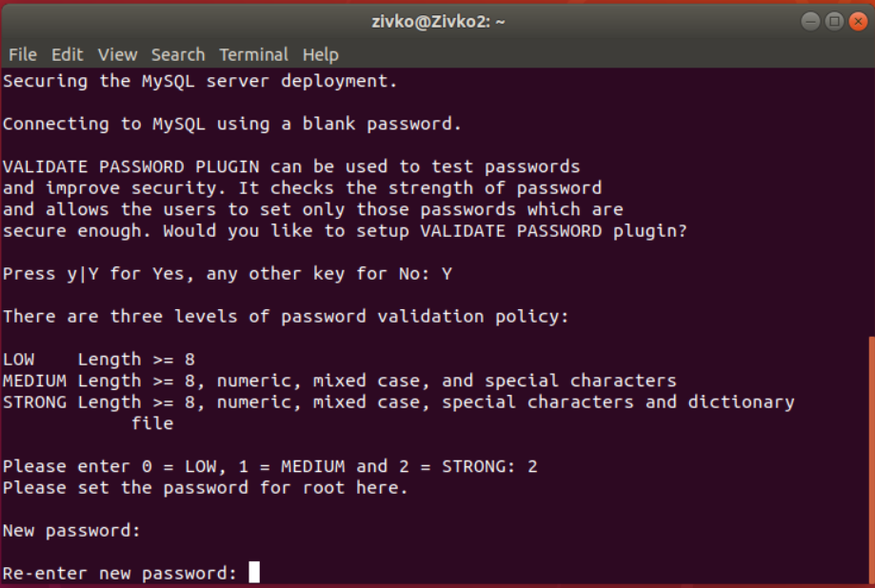Click the Connecting to MySQL line
This screenshot has width=875, height=588.
tap(231, 124)
